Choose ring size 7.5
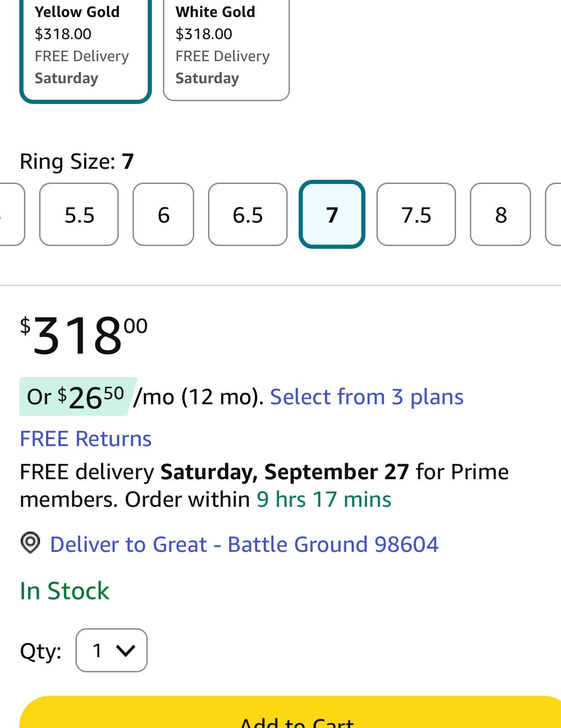 416,214
